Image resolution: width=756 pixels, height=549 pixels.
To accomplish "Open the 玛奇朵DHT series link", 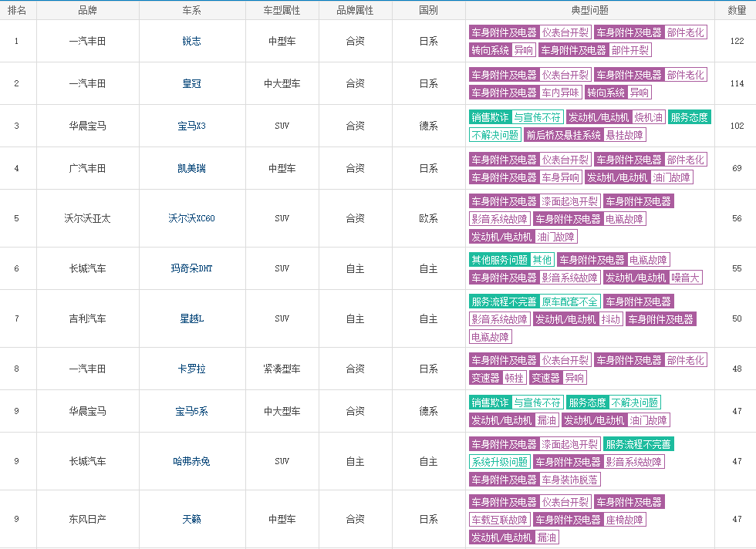I will pyautogui.click(x=191, y=268).
